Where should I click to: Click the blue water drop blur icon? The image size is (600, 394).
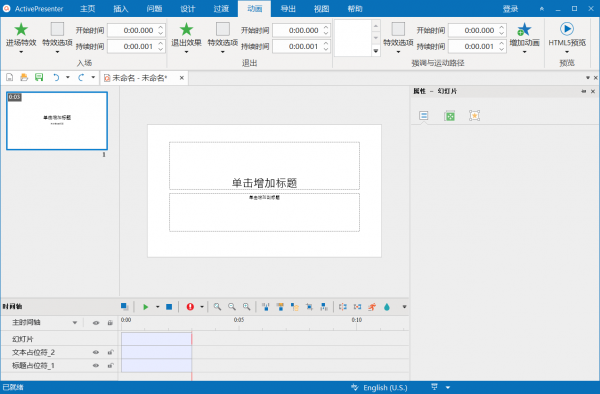tap(387, 307)
